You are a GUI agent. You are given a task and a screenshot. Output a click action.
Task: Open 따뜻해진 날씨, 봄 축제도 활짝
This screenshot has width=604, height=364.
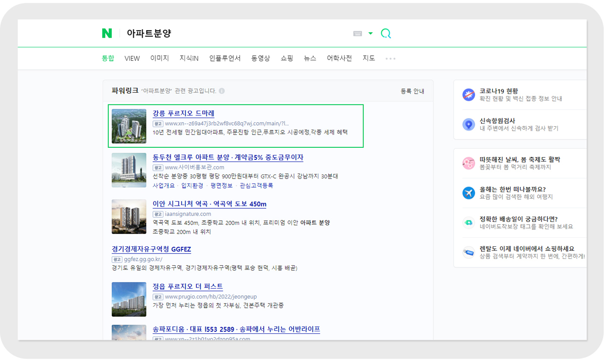[x=520, y=159]
